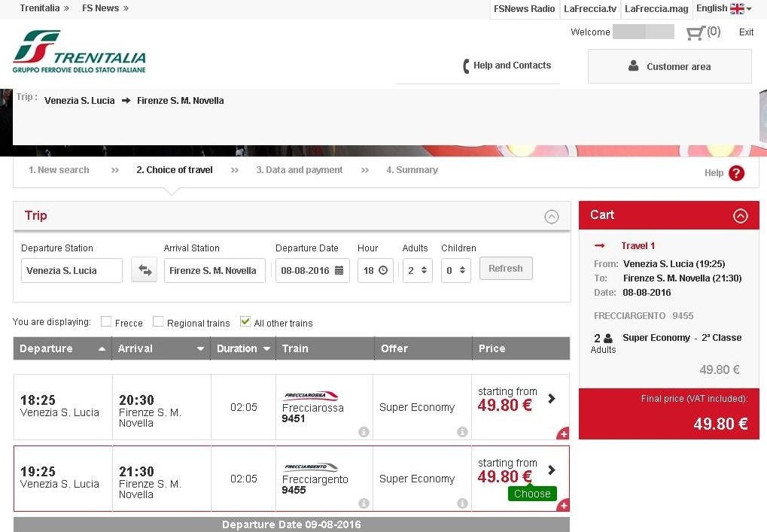Click info icon for 18:25 Super Economy offer

point(462,432)
